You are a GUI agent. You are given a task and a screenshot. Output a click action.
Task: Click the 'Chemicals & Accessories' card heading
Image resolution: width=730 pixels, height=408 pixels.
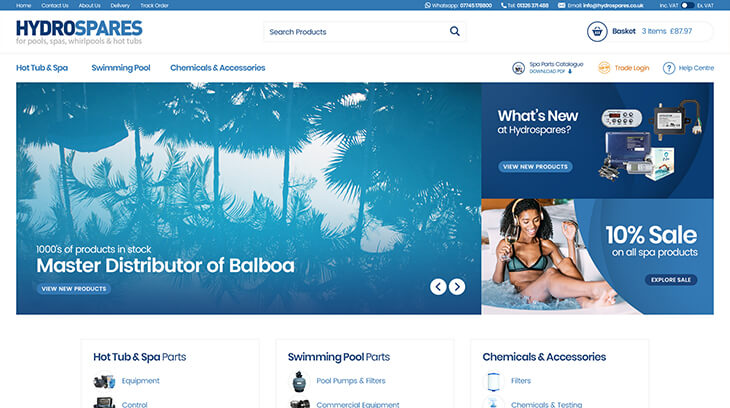[544, 357]
